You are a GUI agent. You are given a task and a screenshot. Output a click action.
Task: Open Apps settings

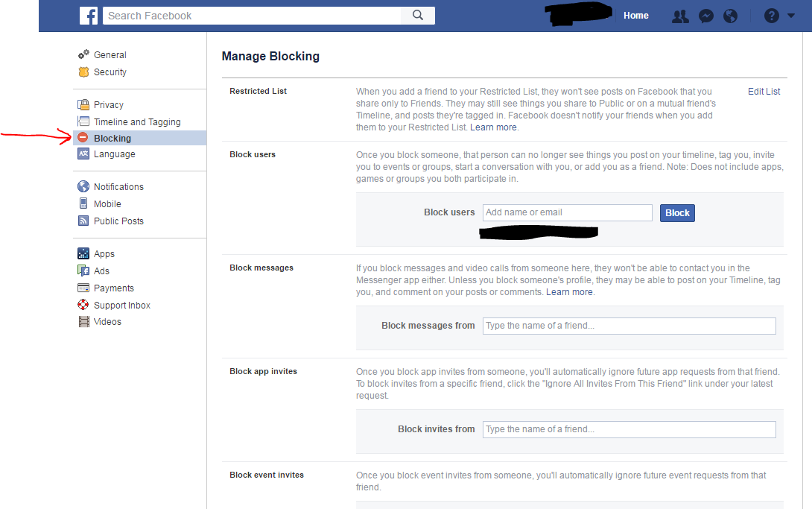click(104, 253)
